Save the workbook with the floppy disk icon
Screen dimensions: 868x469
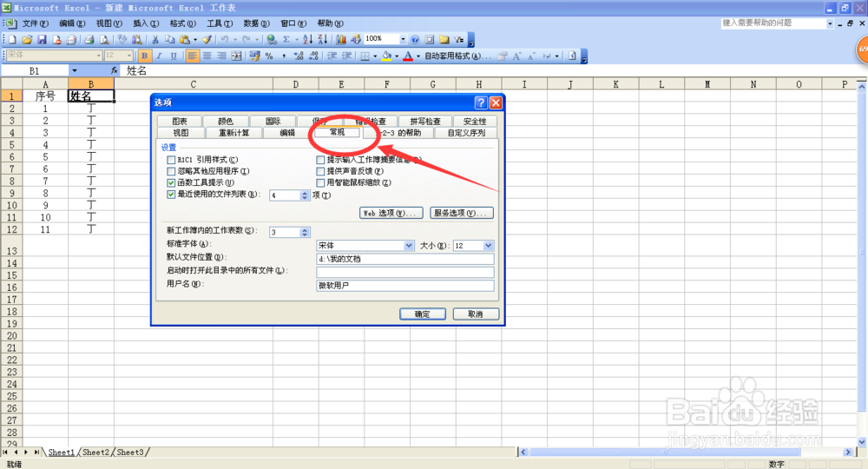coord(42,39)
